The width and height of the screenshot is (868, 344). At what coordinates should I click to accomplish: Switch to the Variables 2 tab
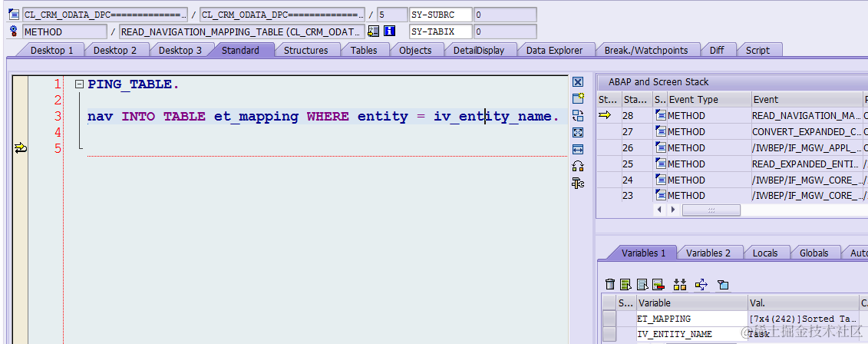(x=708, y=253)
